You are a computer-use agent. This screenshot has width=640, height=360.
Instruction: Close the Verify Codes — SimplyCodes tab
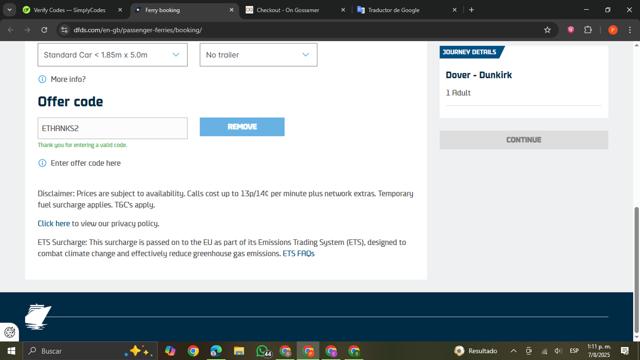pos(120,10)
